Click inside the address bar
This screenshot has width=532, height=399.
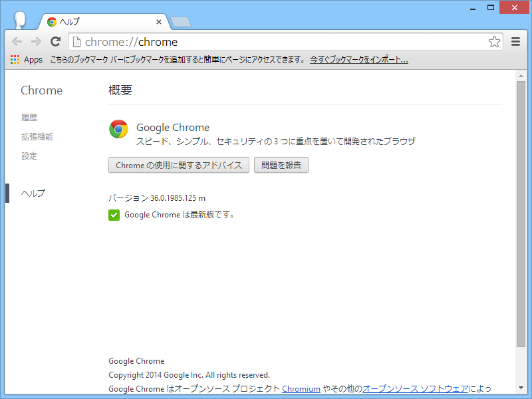click(266, 41)
